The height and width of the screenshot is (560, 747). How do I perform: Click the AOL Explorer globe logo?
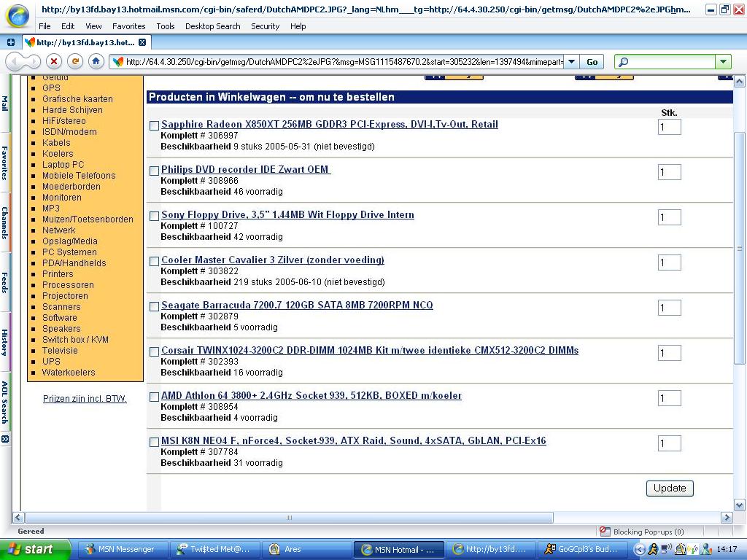(18, 15)
